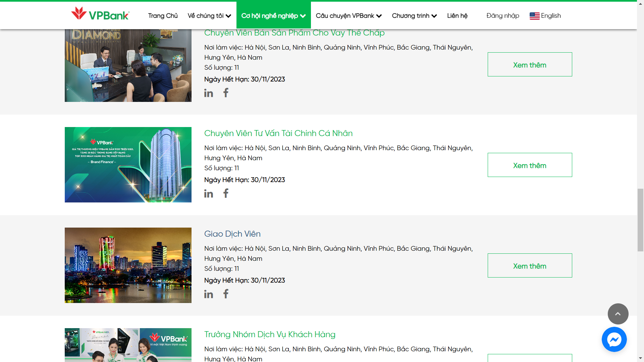
Task: Expand the Cơ hội nghề nghiệp dropdown
Action: pos(274,16)
